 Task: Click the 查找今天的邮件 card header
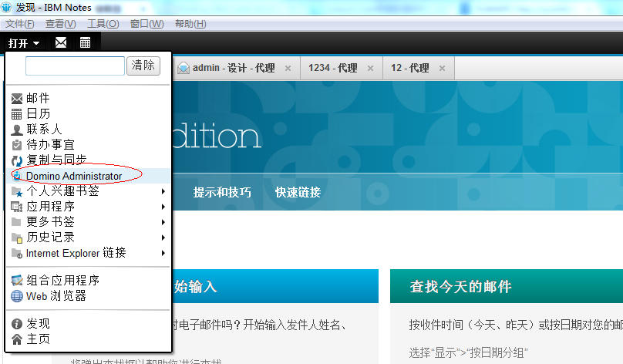pyautogui.click(x=507, y=286)
